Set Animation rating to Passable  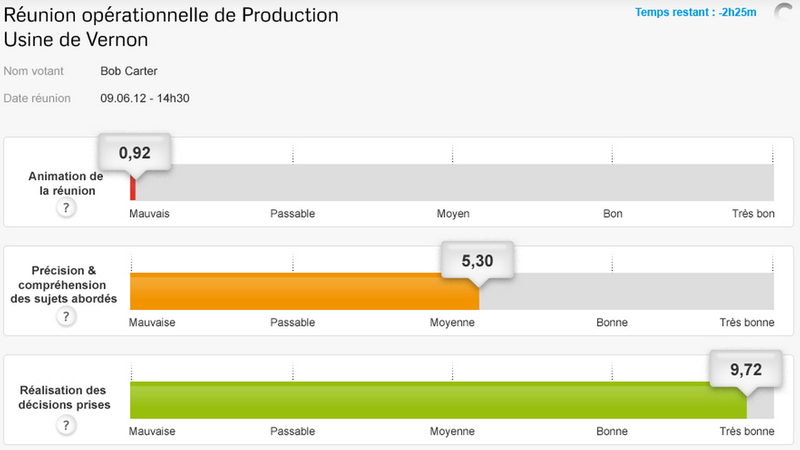293,182
